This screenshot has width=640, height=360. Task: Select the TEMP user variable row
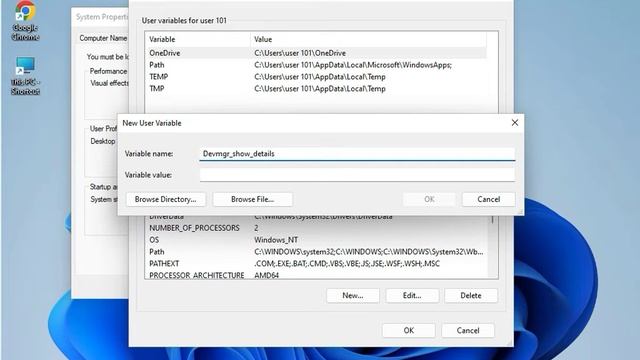point(316,77)
